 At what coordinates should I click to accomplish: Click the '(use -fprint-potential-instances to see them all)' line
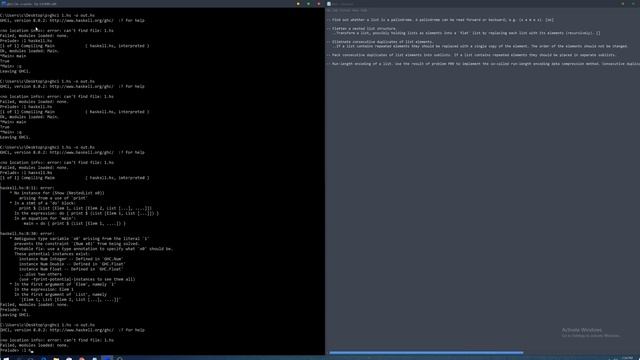pyautogui.click(x=77, y=279)
